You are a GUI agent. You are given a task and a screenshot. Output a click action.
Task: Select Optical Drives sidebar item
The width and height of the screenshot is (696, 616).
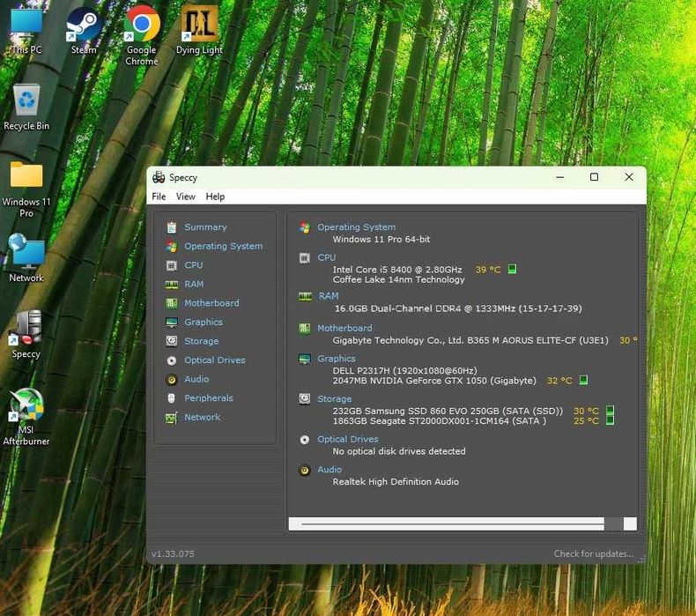click(214, 360)
